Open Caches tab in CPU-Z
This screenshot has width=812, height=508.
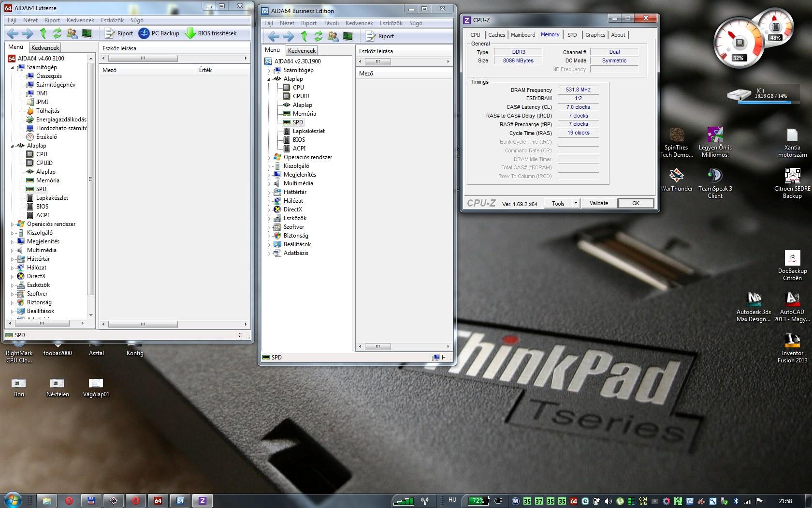pyautogui.click(x=496, y=35)
